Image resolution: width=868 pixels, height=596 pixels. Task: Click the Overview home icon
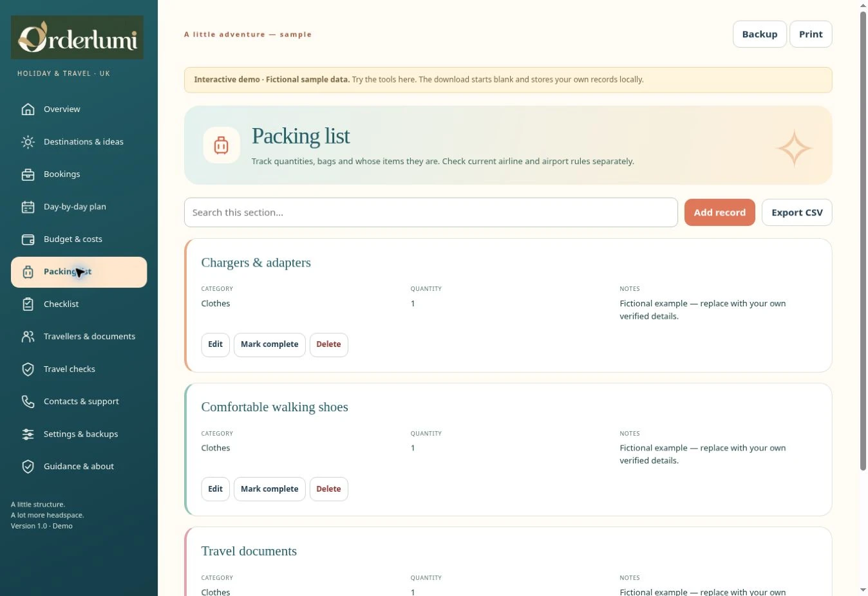coord(28,109)
